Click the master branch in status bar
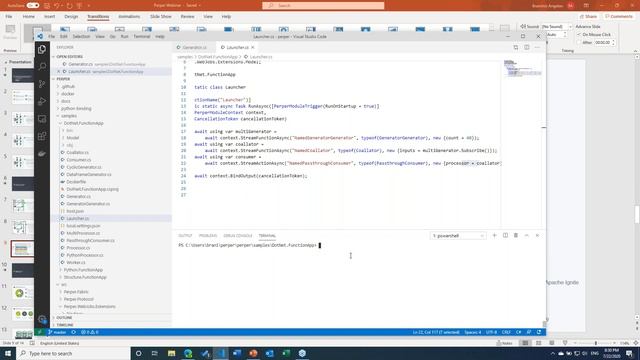640x360 pixels. tap(57, 332)
